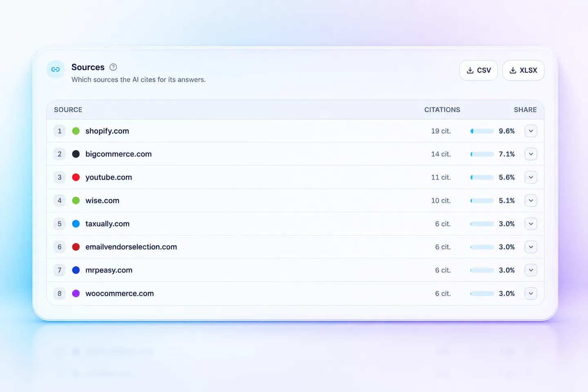
Task: Expand the woocommerce.com row chevron
Action: (x=531, y=293)
